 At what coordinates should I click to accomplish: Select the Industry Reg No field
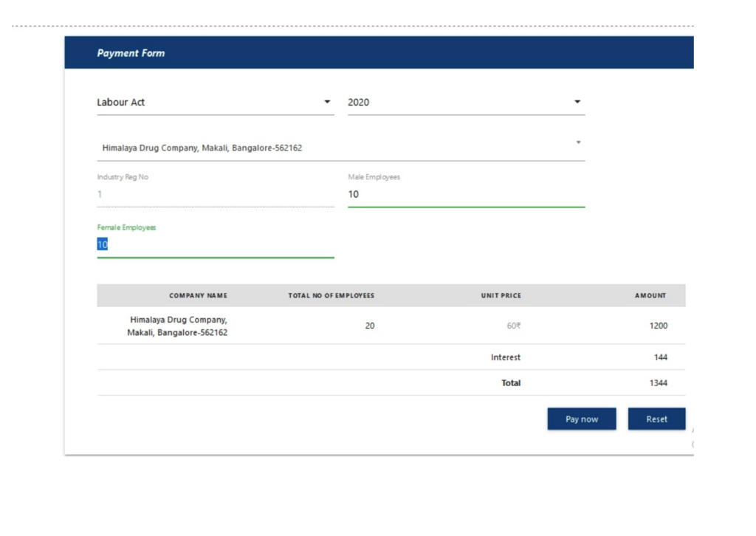tap(215, 195)
